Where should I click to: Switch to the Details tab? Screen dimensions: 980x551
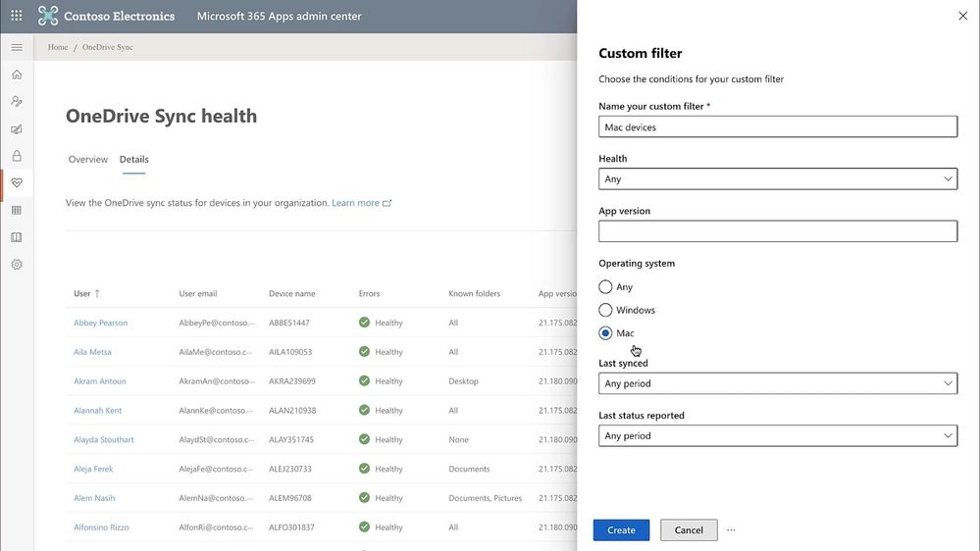click(133, 159)
